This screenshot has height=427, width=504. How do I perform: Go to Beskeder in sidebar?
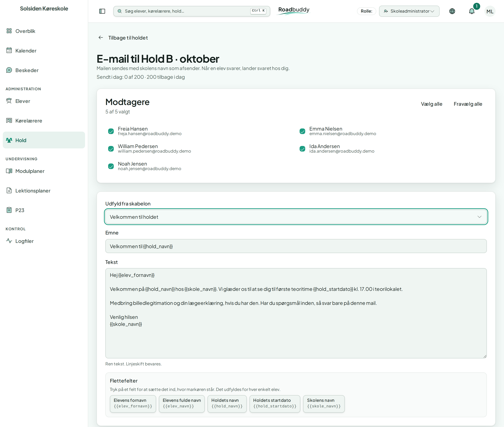[x=44, y=70]
